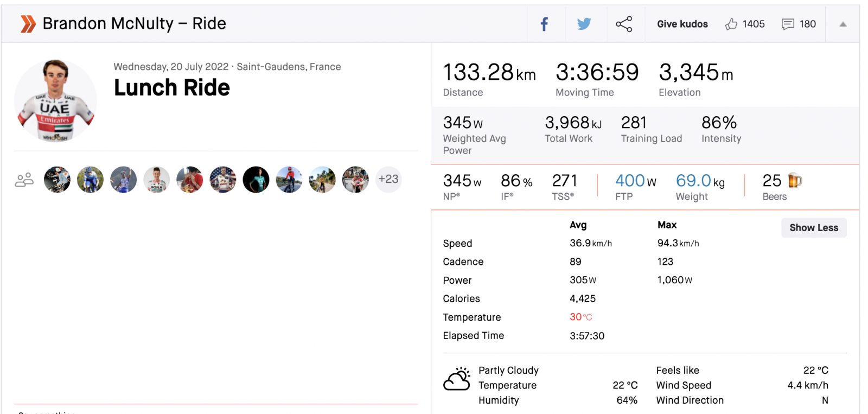The width and height of the screenshot is (868, 414).
Task: Open the American flag background athlete avatar
Action: [x=223, y=180]
